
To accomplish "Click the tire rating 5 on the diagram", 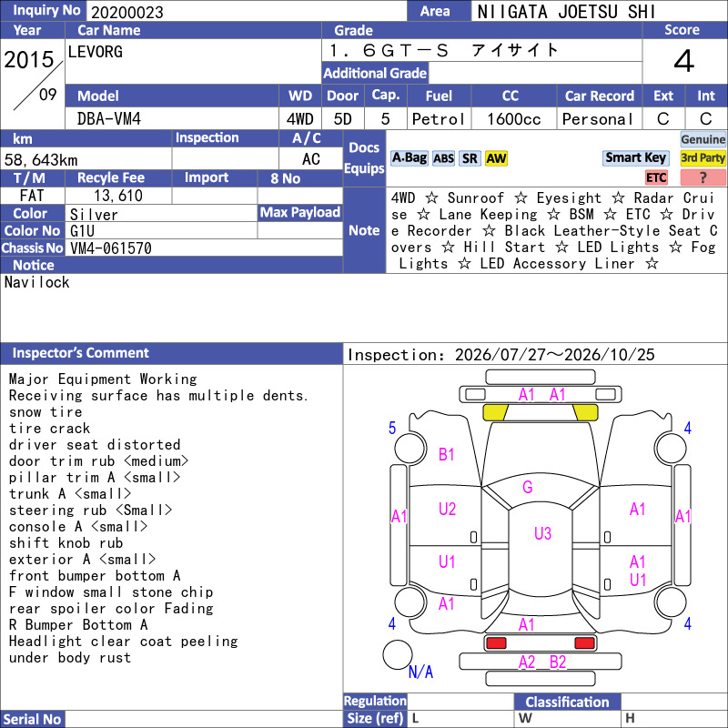I will (392, 428).
